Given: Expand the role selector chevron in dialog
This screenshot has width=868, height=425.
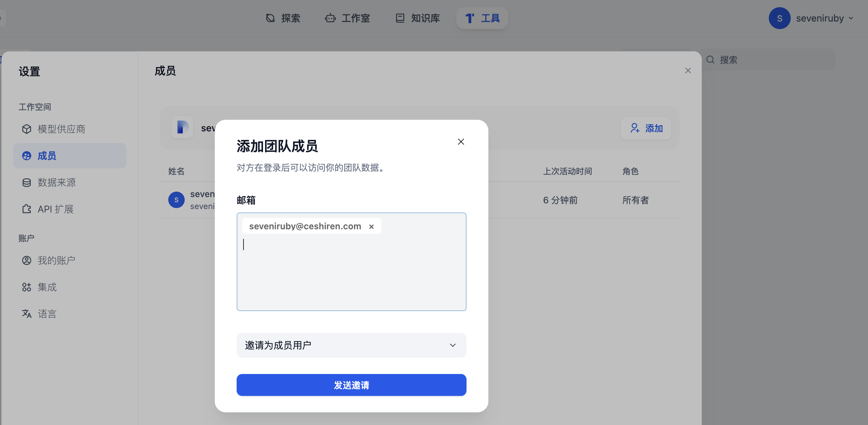Looking at the screenshot, I should 452,345.
